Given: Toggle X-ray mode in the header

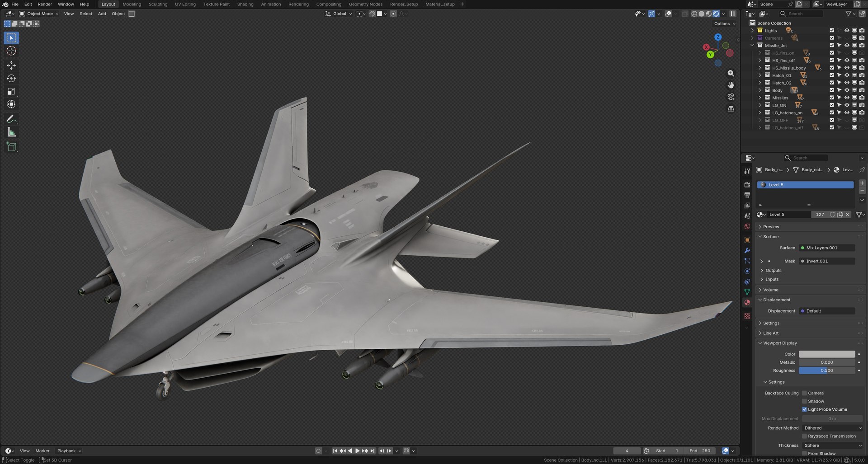Looking at the screenshot, I should pyautogui.click(x=685, y=14).
